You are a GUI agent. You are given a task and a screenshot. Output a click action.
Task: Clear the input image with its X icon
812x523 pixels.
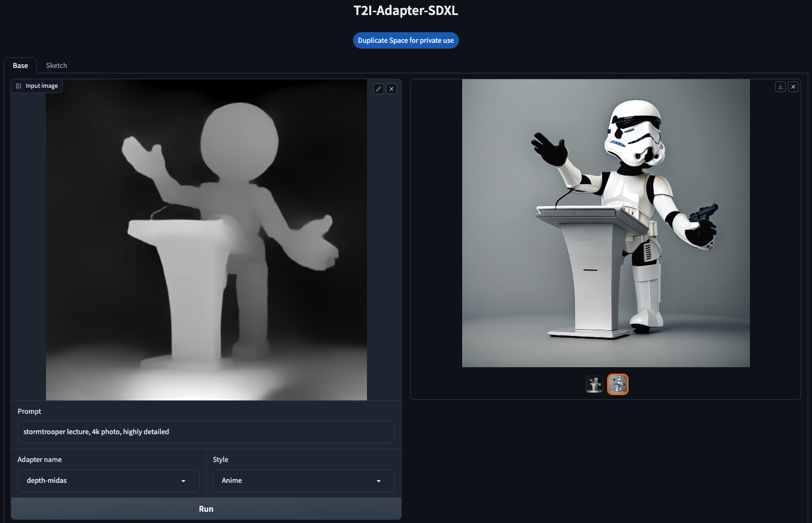(x=392, y=89)
